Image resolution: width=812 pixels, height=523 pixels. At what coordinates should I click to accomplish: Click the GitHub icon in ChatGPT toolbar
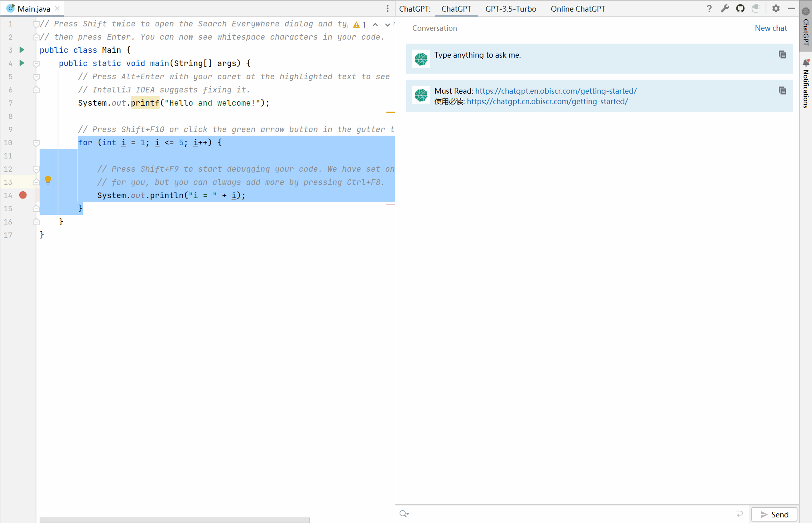(740, 8)
